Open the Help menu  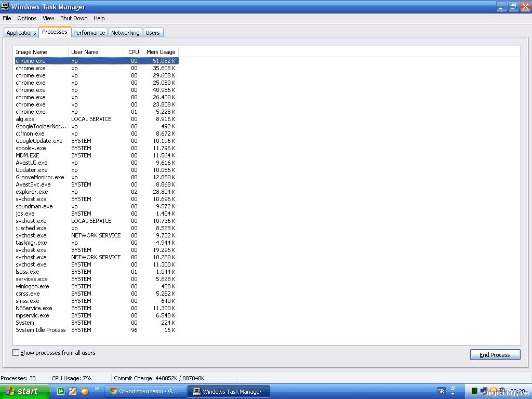coord(99,18)
